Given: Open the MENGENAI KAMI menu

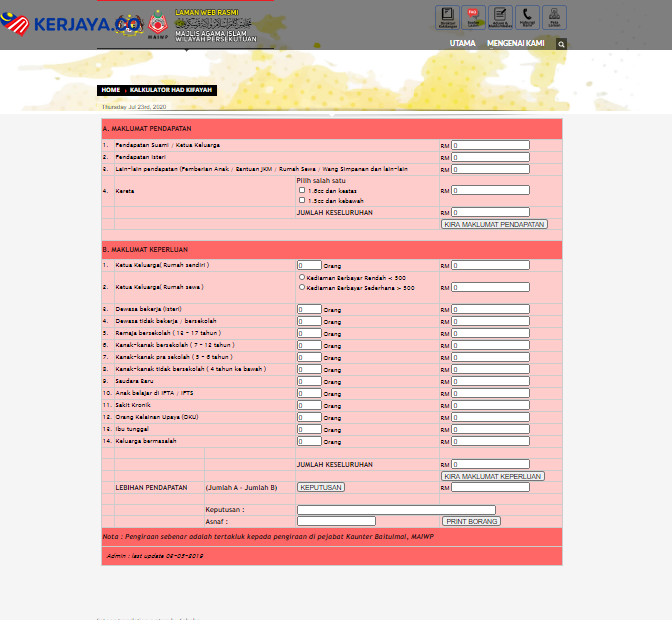Looking at the screenshot, I should pos(516,44).
